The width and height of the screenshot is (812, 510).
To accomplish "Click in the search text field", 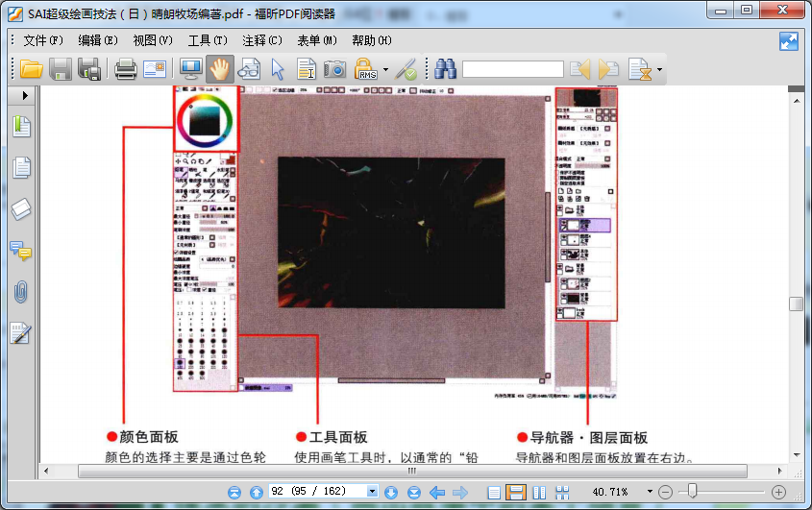I will point(513,69).
